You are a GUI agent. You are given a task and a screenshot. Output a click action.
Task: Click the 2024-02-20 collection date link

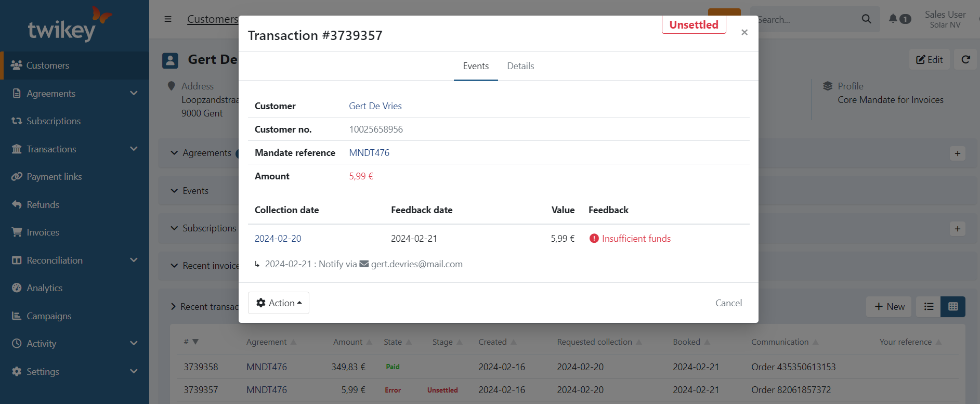point(278,239)
